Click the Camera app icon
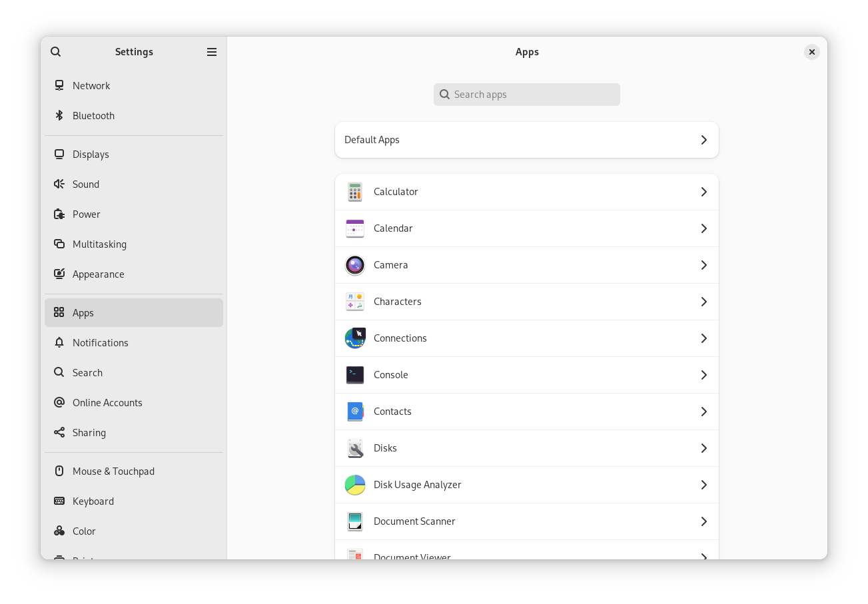 (x=355, y=265)
